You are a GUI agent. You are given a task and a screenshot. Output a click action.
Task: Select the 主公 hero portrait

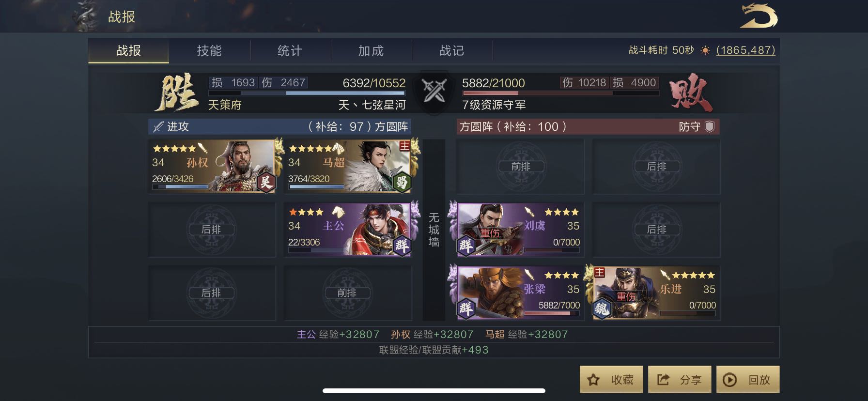[348, 230]
